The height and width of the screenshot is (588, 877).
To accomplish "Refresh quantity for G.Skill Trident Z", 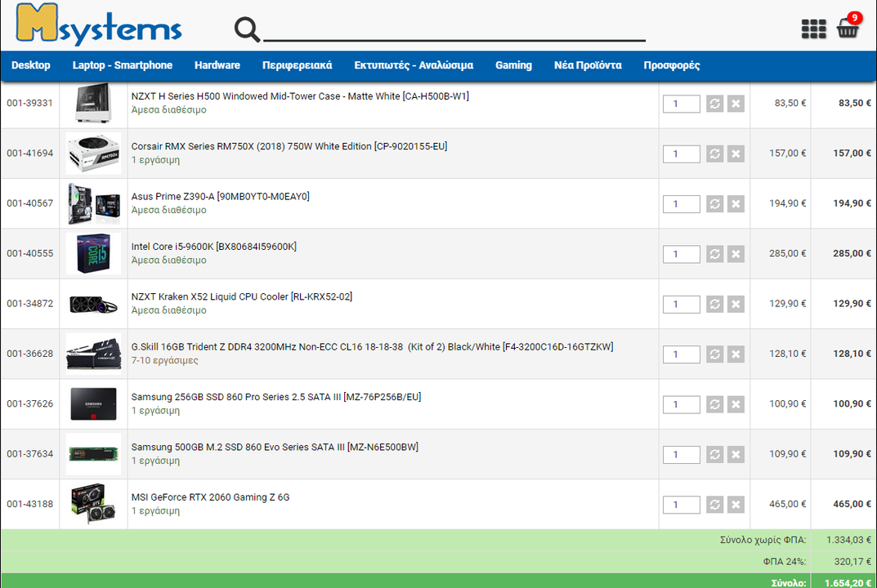I will pos(714,354).
